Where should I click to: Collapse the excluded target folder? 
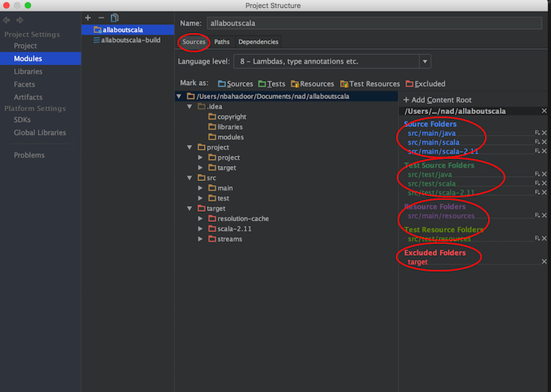click(x=190, y=209)
